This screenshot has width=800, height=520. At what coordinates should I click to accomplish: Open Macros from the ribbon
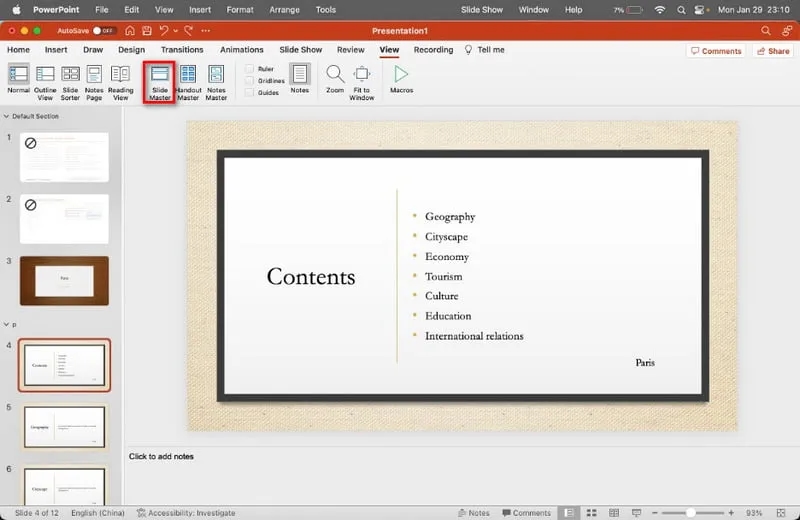tap(401, 75)
